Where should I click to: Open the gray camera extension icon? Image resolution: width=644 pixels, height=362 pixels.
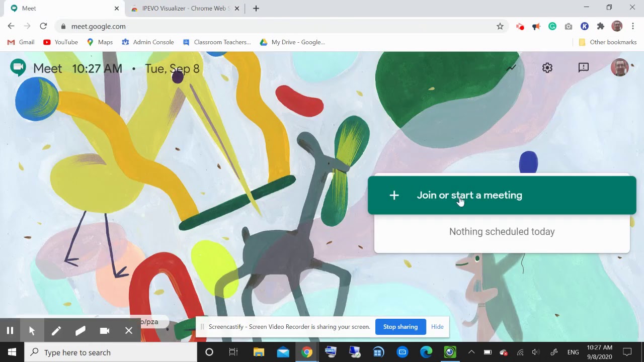(569, 26)
